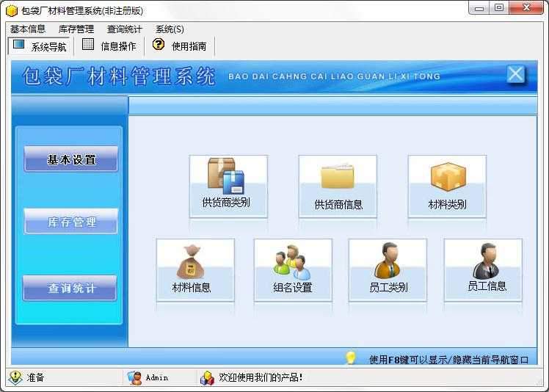Click the 系统导航 monitor toolbar icon

[18, 45]
